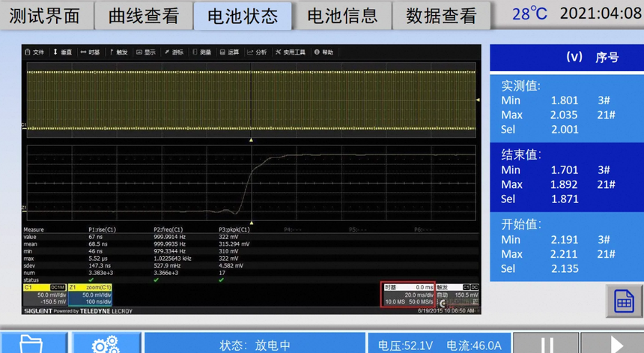Click the 实测值 Min value 1.801

tap(565, 100)
